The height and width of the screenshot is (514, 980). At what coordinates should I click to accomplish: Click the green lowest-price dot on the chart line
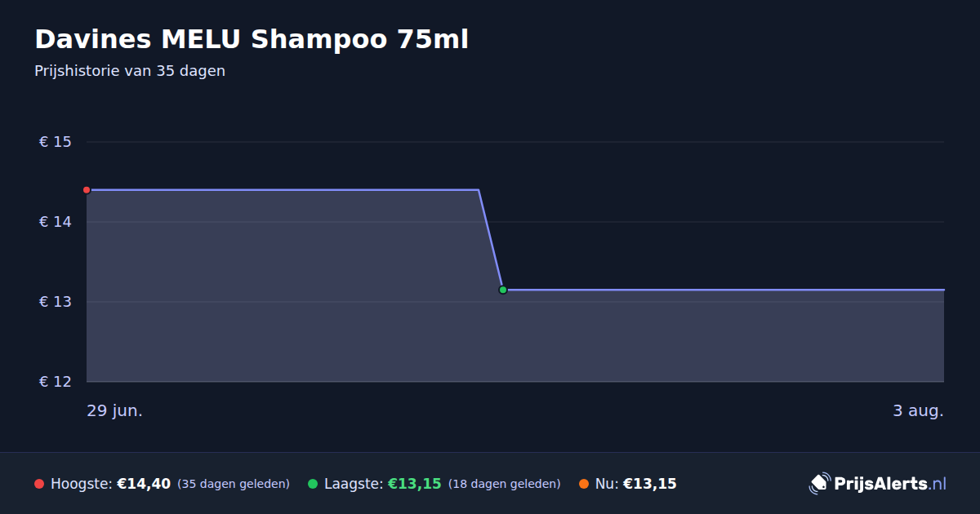click(503, 290)
